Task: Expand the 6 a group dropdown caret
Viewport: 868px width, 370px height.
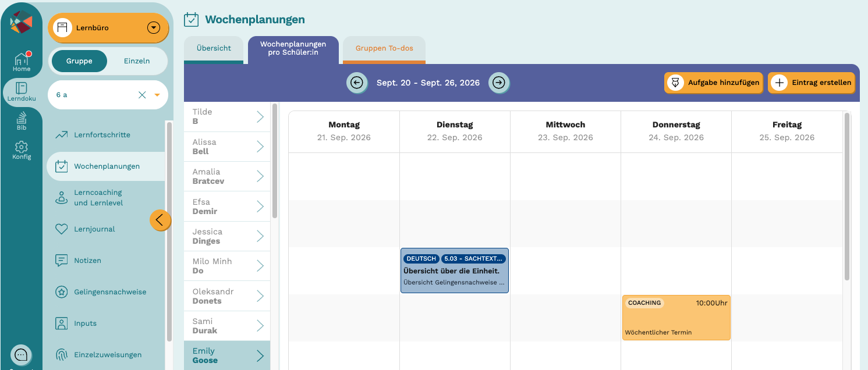Action: click(157, 95)
